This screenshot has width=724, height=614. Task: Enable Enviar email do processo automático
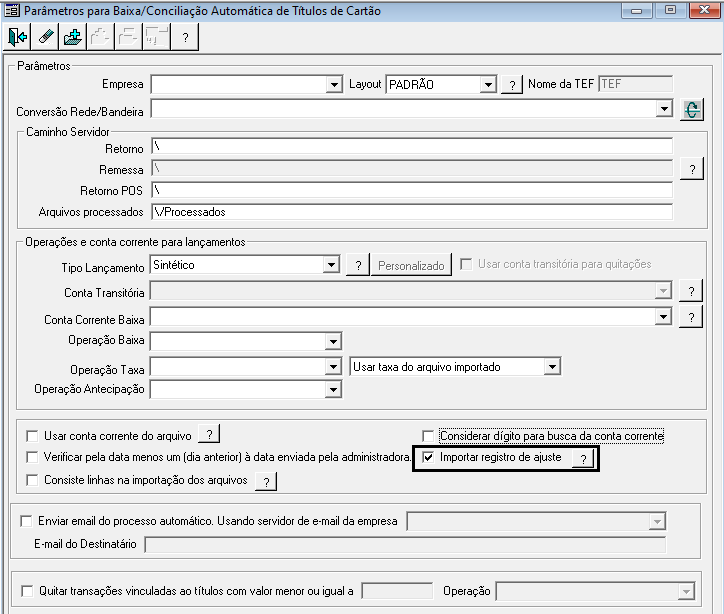pos(26,521)
